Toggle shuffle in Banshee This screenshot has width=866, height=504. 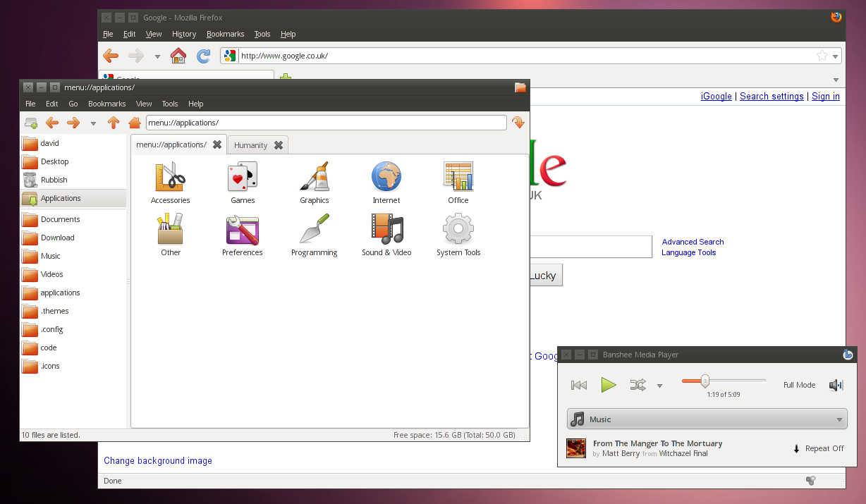(638, 385)
